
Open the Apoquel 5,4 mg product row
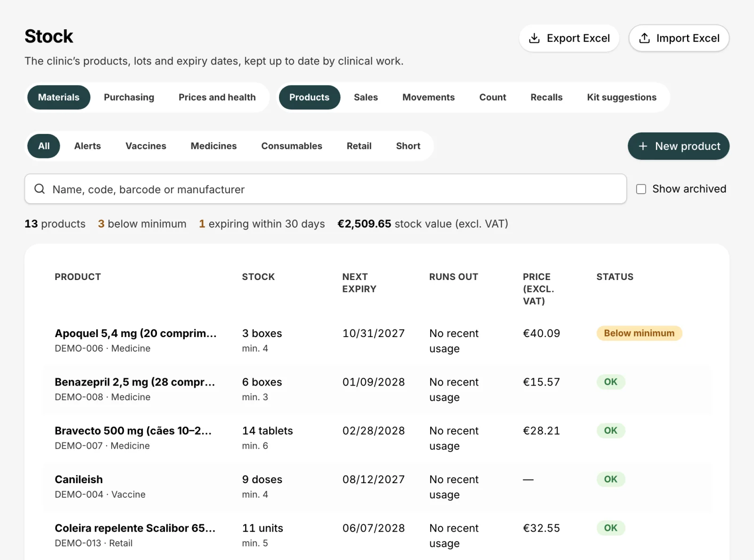(377, 341)
